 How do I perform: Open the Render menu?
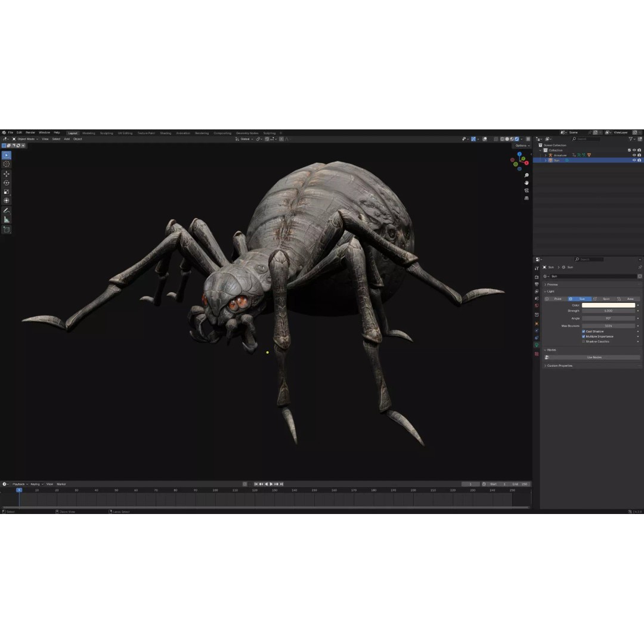(30, 132)
